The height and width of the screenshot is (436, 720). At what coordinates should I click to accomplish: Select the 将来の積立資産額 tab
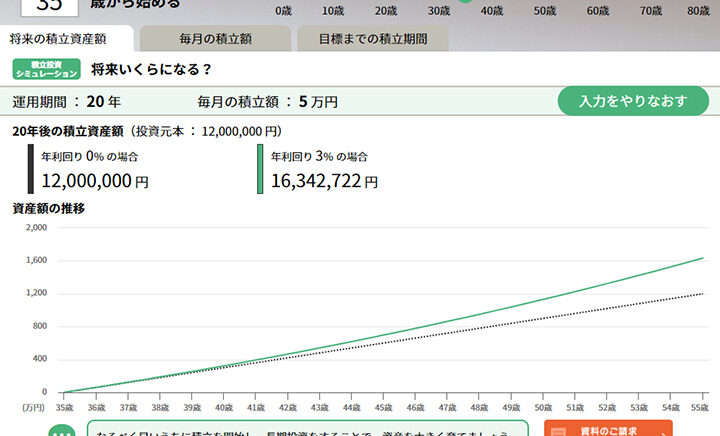tap(67, 39)
